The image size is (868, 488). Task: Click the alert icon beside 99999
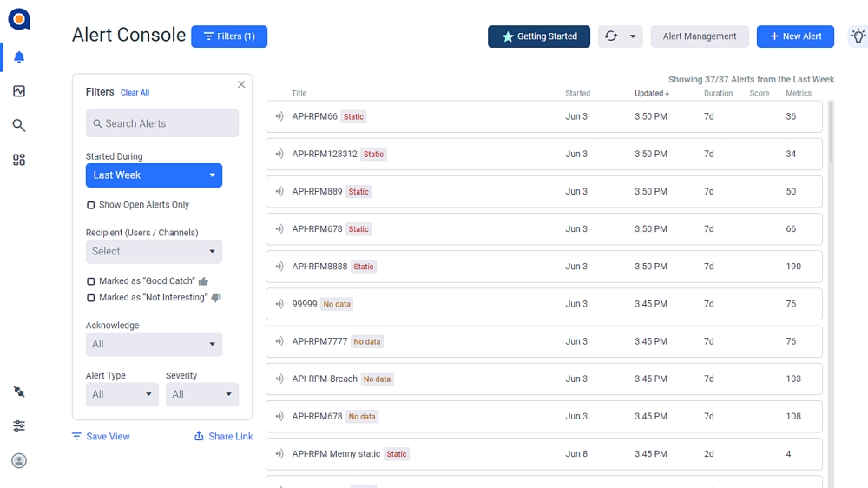tap(279, 304)
